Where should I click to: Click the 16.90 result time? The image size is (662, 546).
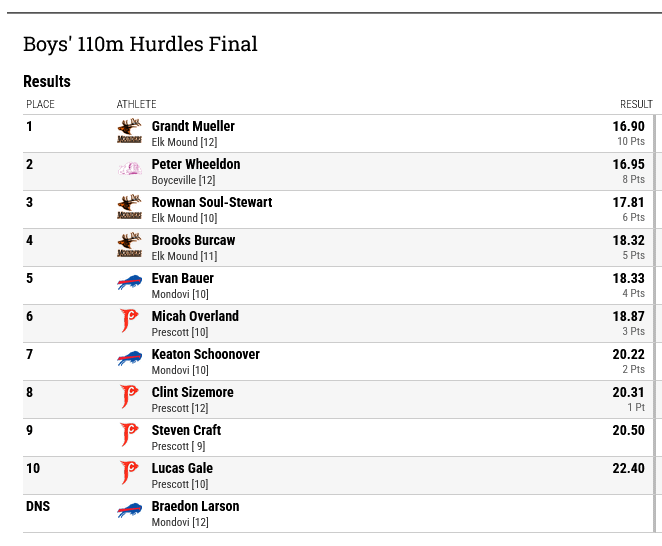pyautogui.click(x=628, y=126)
